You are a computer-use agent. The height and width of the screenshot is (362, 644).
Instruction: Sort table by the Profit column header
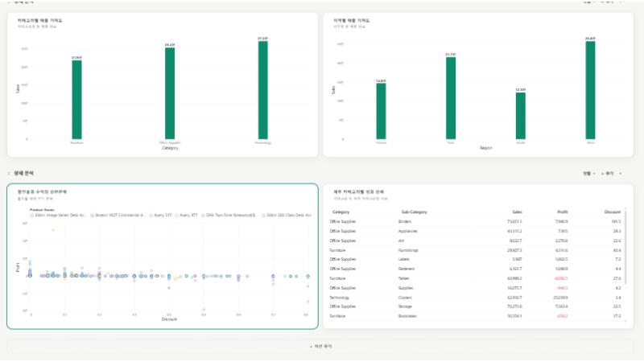[x=562, y=212]
